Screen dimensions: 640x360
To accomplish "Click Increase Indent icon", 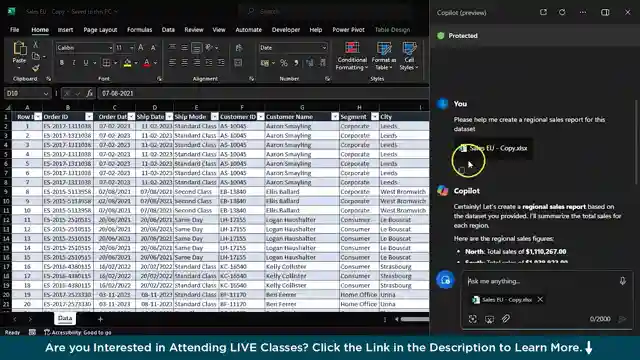I will tap(221, 62).
